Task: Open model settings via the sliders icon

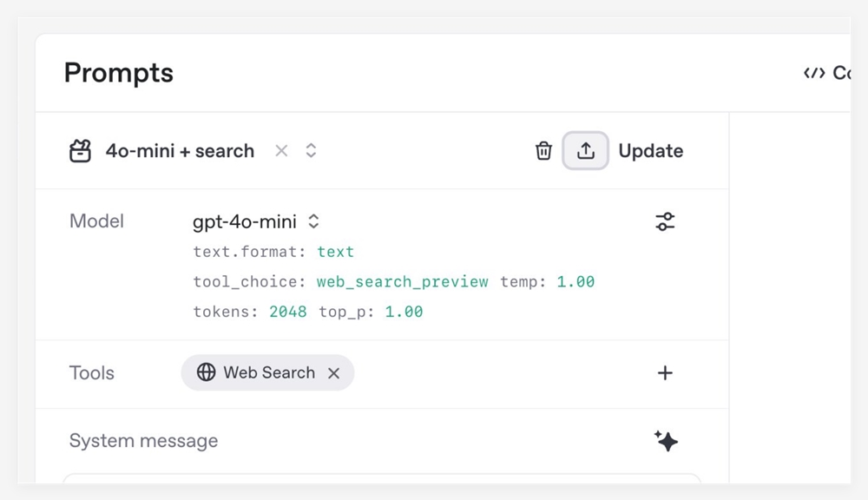Action: pyautogui.click(x=665, y=221)
